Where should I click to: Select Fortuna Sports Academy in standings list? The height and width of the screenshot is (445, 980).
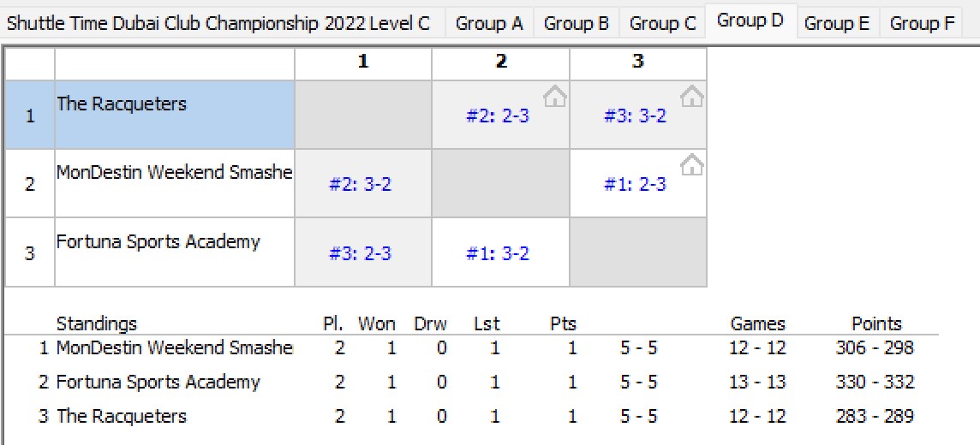[x=158, y=382]
